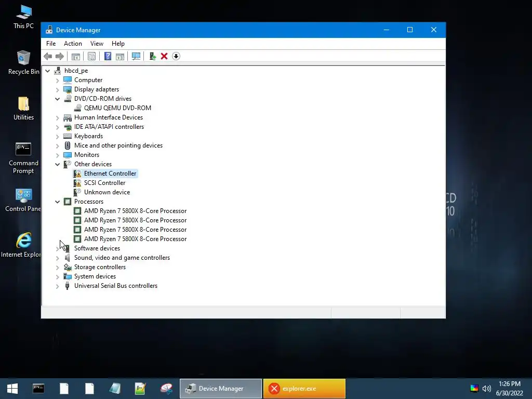Maximize the Device Manager window
The image size is (532, 399).
click(x=410, y=30)
